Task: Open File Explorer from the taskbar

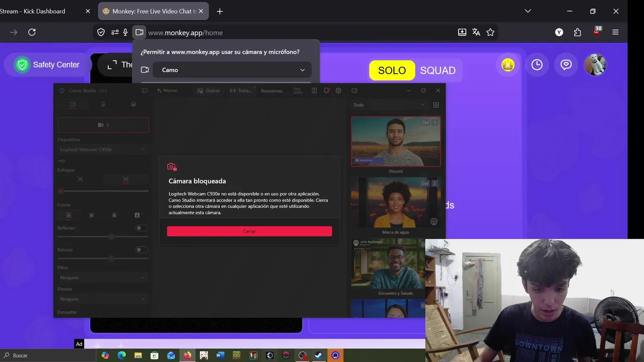Action: (138, 355)
